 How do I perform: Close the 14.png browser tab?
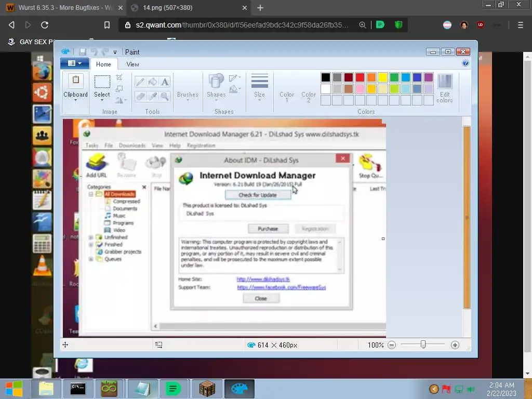[x=244, y=7]
